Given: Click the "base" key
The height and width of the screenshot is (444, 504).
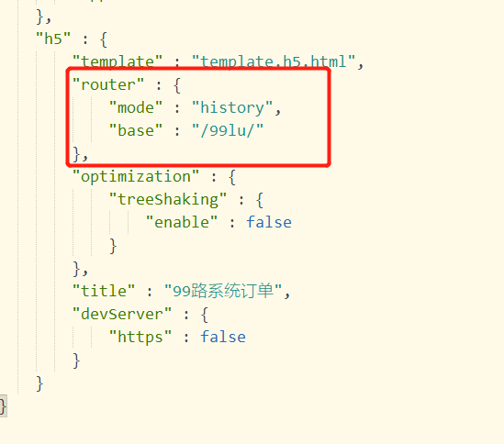Looking at the screenshot, I should [x=136, y=130].
